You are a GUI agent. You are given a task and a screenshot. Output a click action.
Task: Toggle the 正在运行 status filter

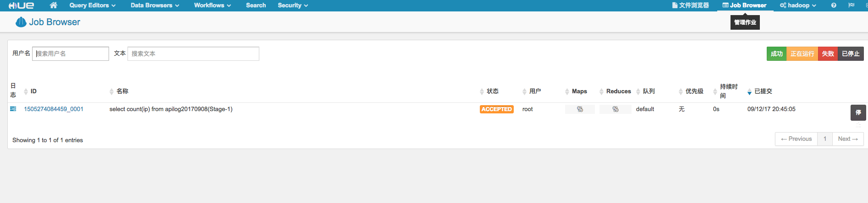point(802,54)
